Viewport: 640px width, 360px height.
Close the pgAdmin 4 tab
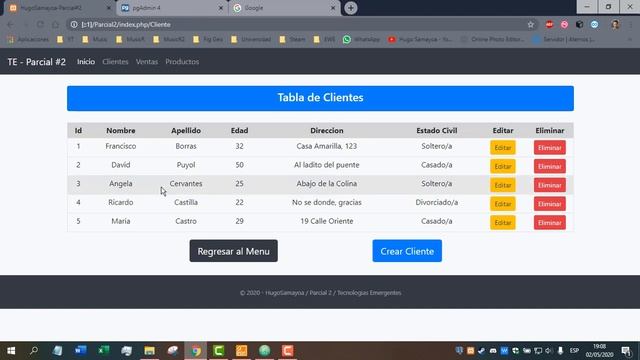pos(221,8)
